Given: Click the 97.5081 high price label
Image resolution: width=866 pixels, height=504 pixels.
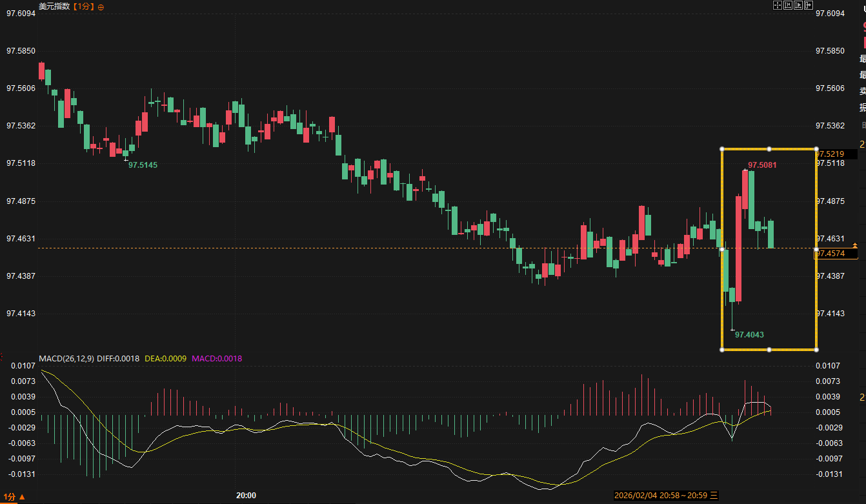Looking at the screenshot, I should point(762,165).
